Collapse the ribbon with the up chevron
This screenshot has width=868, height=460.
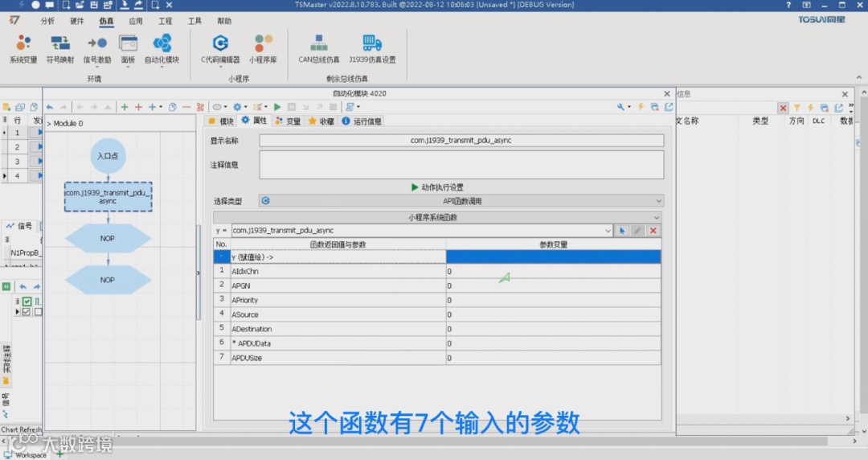[x=858, y=77]
